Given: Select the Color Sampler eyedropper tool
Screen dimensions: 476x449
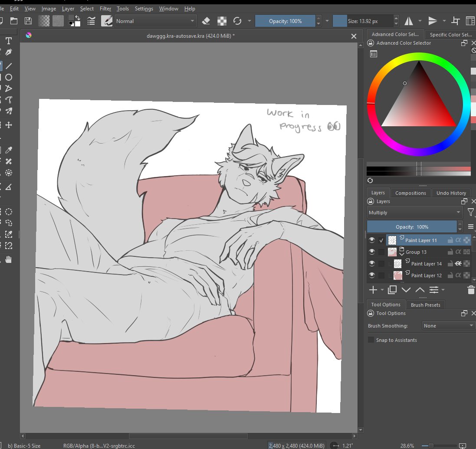Looking at the screenshot, I should (x=9, y=150).
